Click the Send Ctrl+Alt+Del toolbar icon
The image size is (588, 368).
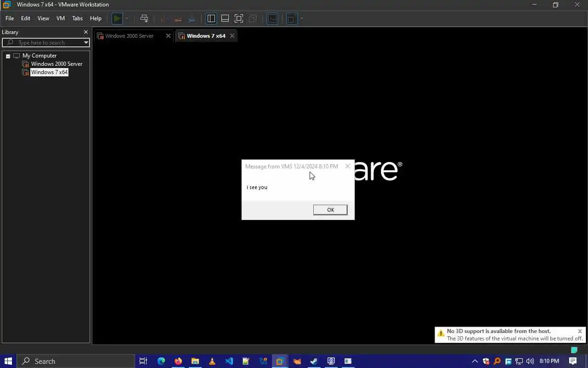point(144,18)
